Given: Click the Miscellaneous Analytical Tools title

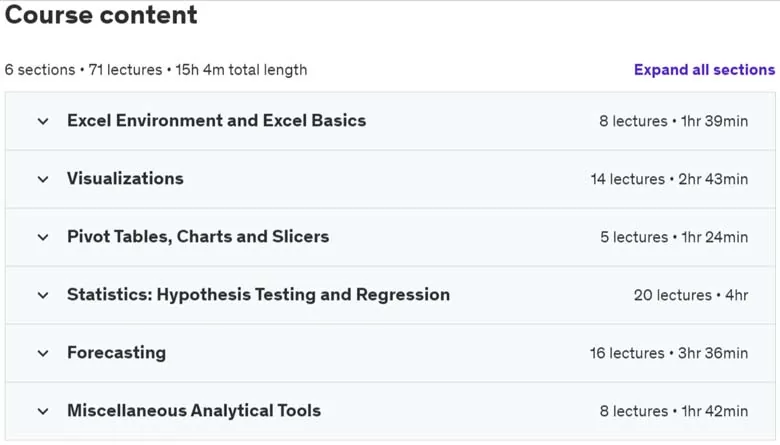Looking at the screenshot, I should click(x=194, y=411).
